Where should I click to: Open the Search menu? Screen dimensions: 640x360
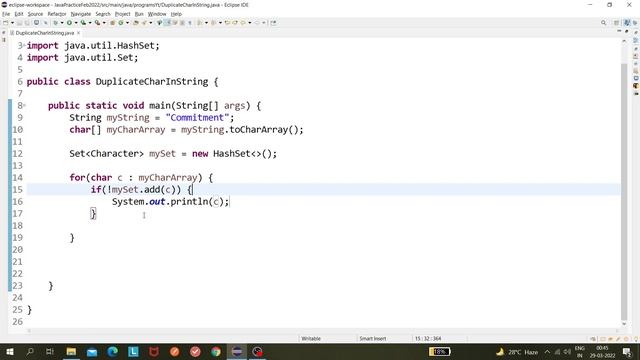coord(103,14)
